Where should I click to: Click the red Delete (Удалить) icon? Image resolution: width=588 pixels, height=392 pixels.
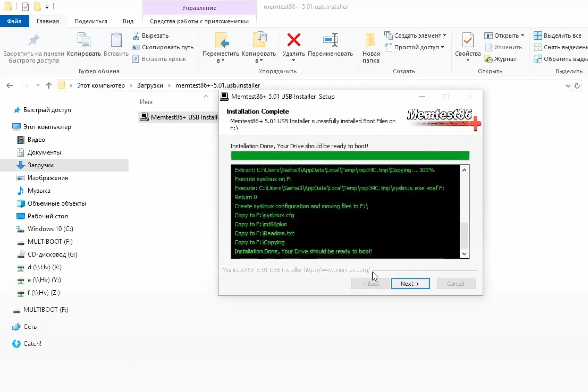click(x=293, y=40)
